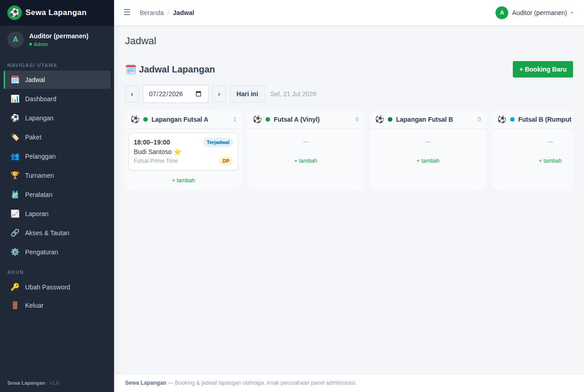
Task: Click the Futsal Prime Time package text
Action: (x=156, y=161)
